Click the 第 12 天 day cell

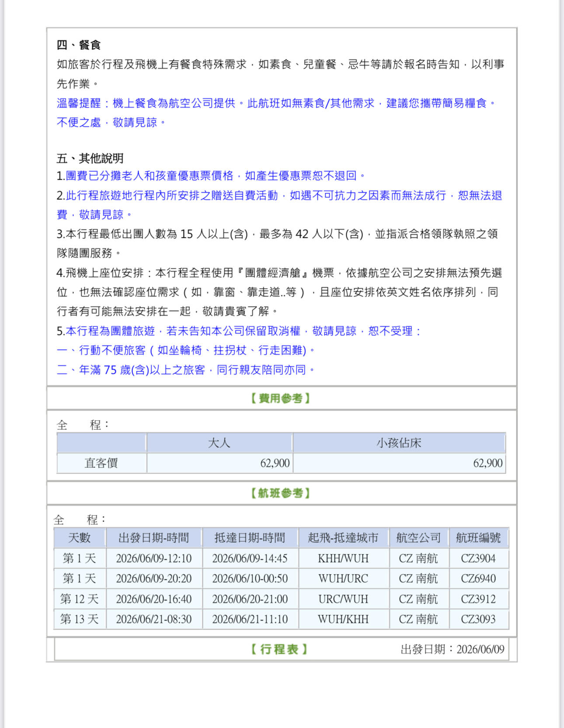pos(79,599)
